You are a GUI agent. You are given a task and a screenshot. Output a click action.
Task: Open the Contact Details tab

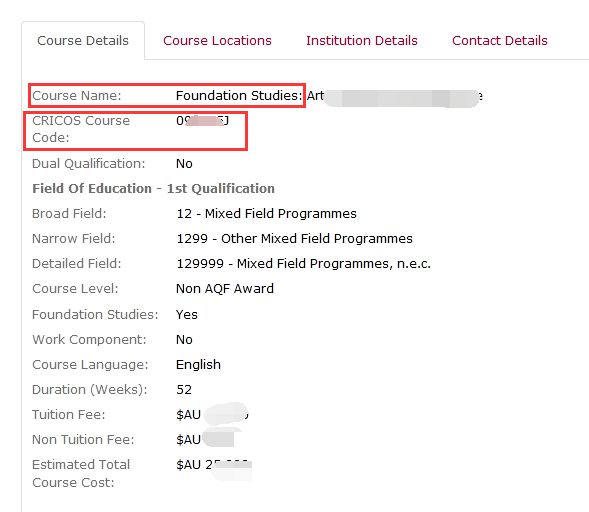click(500, 40)
